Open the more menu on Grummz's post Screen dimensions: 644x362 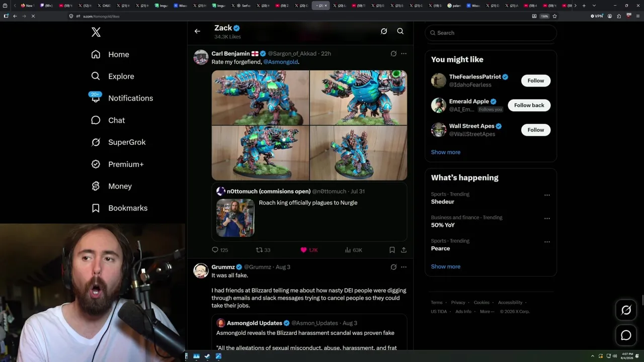click(404, 267)
